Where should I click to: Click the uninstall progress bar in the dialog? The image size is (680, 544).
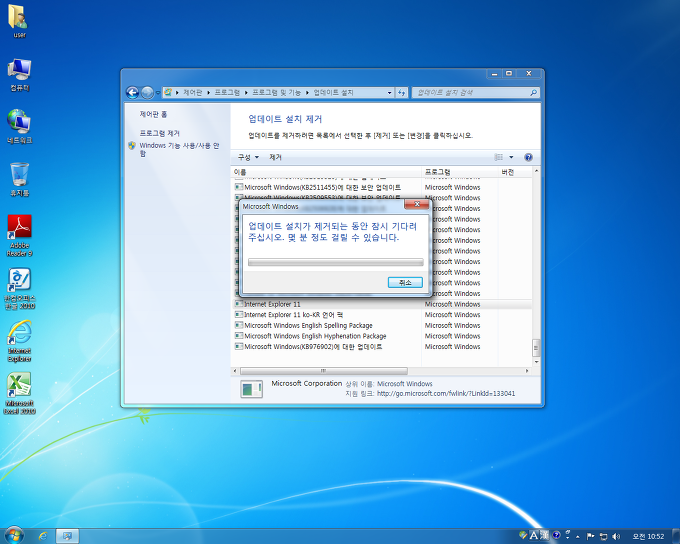[x=336, y=262]
